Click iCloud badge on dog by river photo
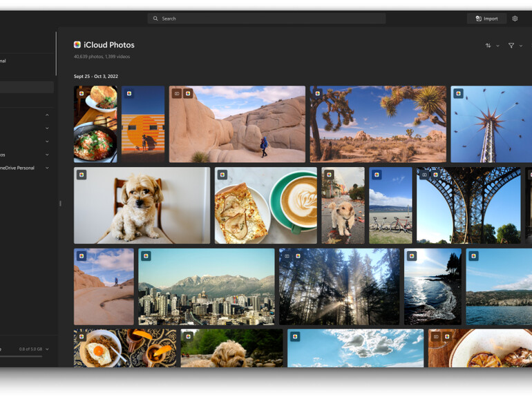Viewport: 532px width, 399px height. pyautogui.click(x=189, y=337)
